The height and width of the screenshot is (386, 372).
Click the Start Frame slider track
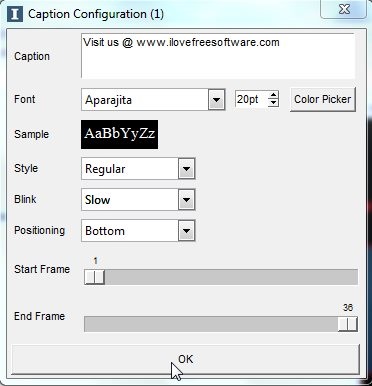(221, 277)
